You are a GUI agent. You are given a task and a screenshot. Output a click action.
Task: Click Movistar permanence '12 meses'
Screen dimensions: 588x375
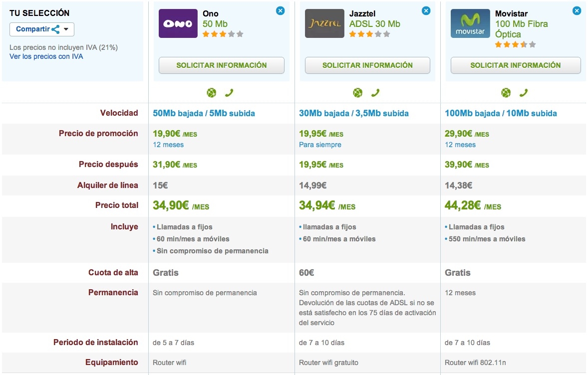coord(460,293)
